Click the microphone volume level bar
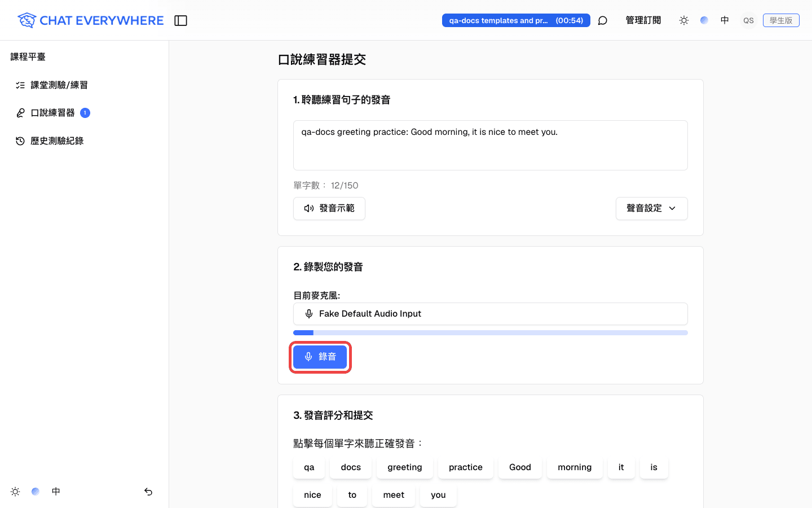The image size is (812, 508). click(491, 333)
